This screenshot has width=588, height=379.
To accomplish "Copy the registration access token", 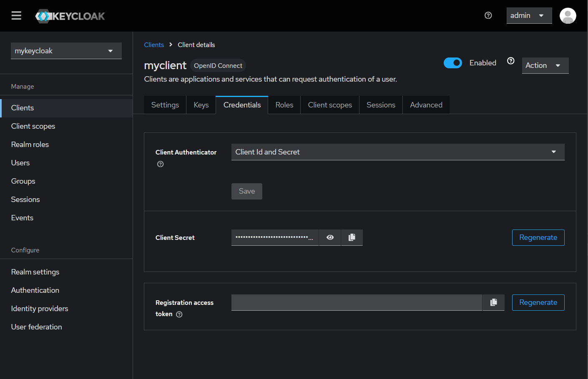I will (x=494, y=302).
